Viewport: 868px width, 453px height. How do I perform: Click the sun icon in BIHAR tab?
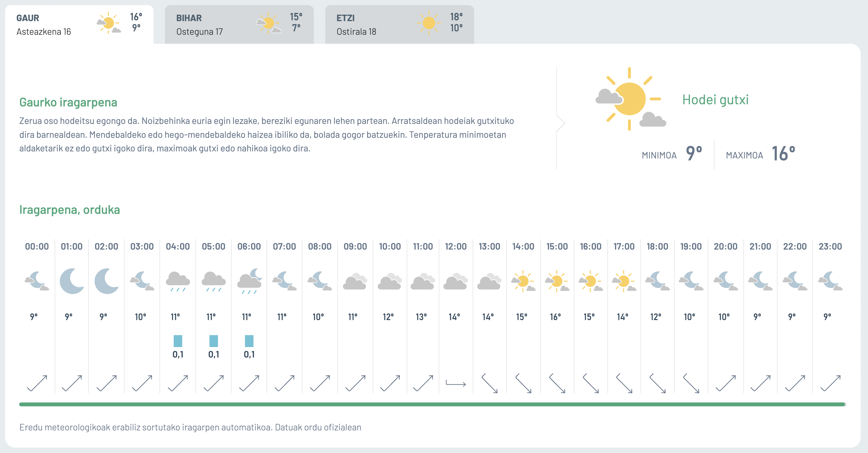pyautogui.click(x=269, y=23)
